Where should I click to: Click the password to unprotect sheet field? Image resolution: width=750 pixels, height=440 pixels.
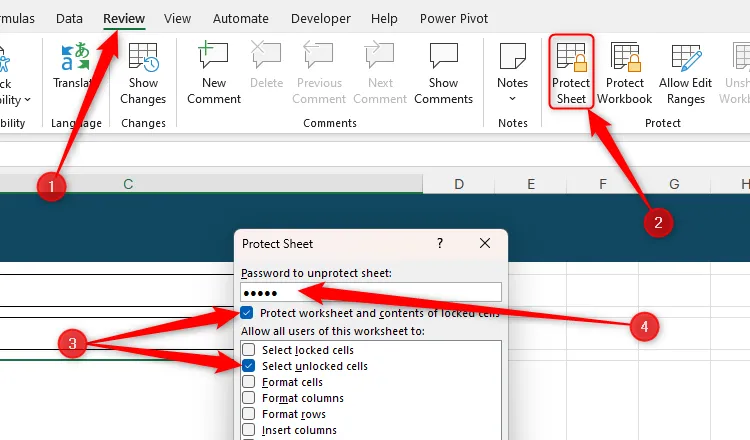tap(370, 292)
